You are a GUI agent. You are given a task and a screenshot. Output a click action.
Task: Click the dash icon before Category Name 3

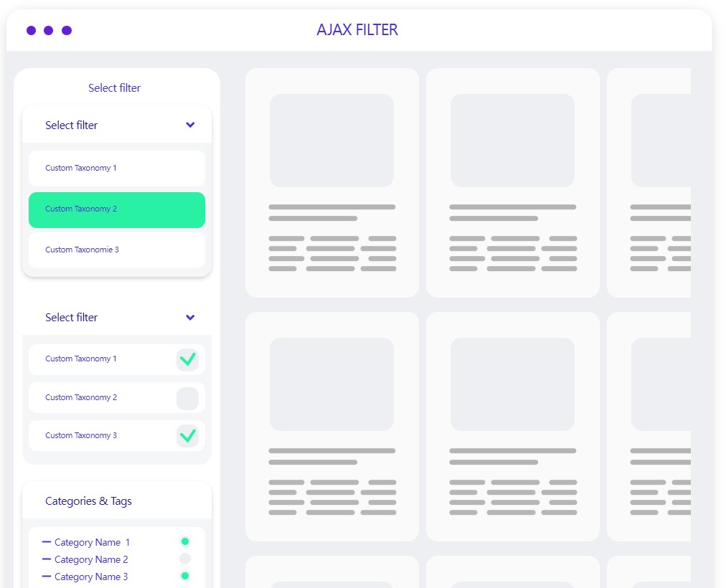tap(47, 577)
